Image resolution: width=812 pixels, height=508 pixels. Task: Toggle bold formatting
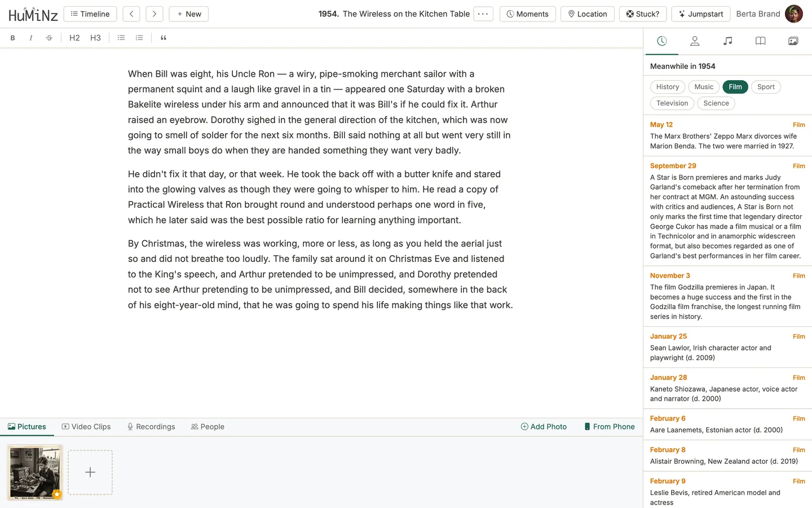click(x=12, y=38)
